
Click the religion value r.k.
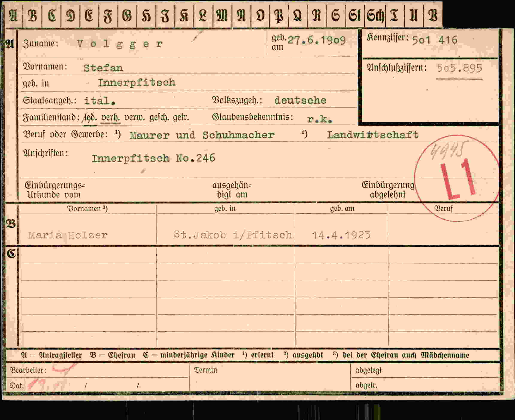[x=320, y=119]
